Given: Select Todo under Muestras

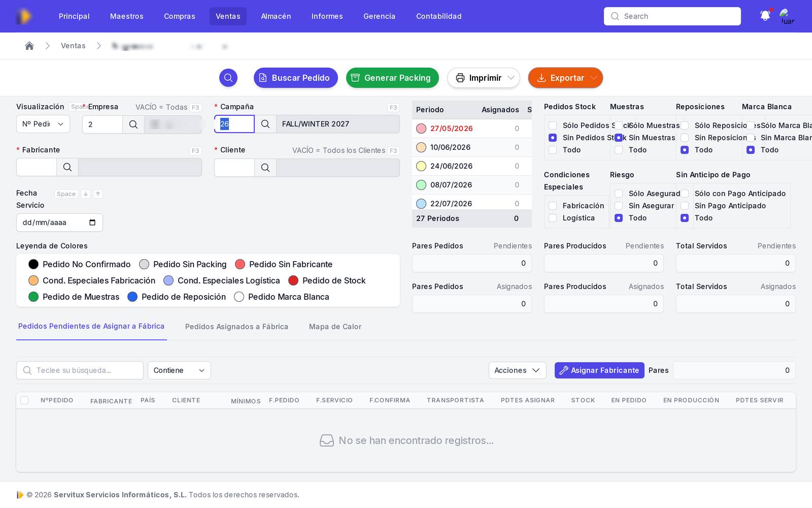Looking at the screenshot, I should 619,150.
